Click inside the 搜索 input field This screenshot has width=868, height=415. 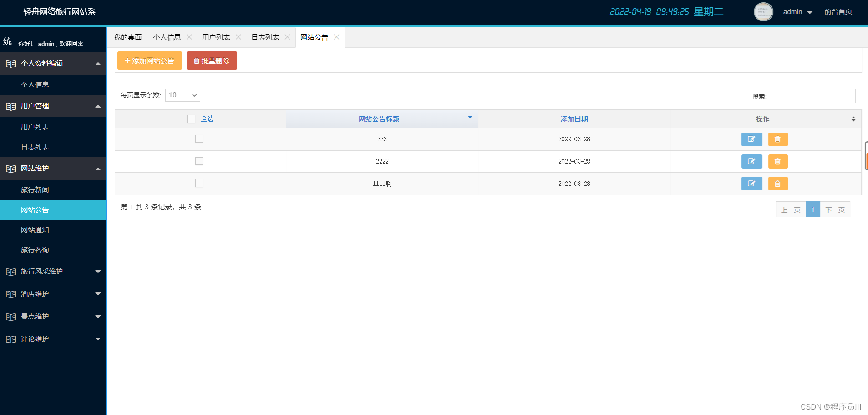tap(813, 96)
